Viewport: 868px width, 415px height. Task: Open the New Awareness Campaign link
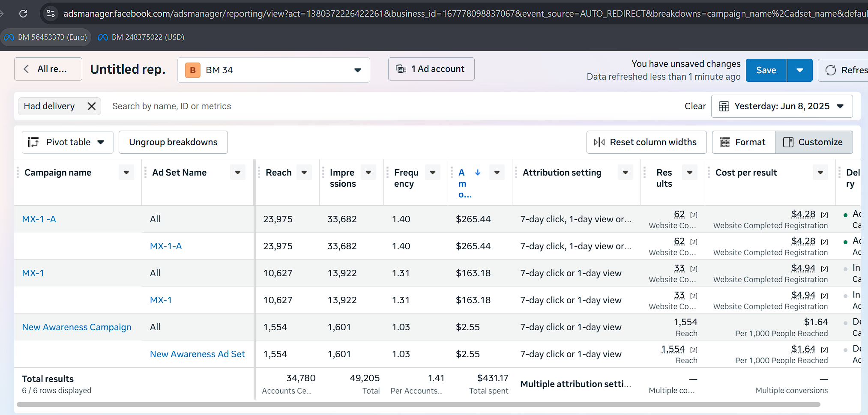tap(77, 327)
